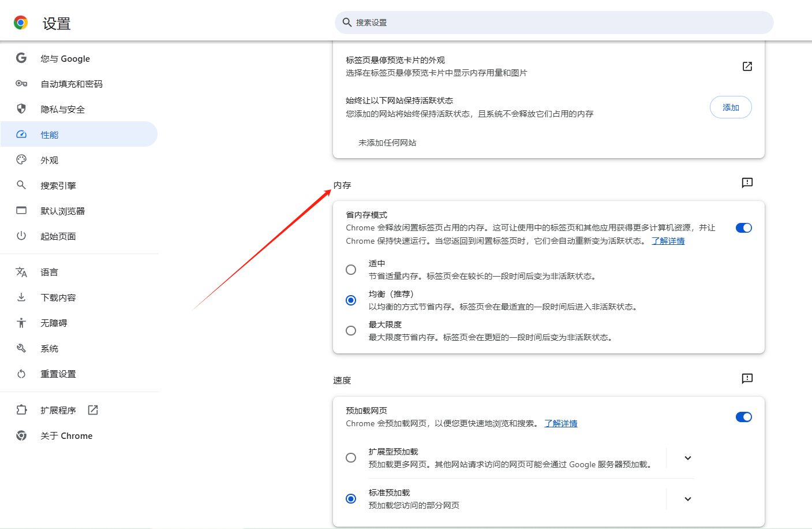Viewport: 812px width, 529px height.
Task: Click the browser window icon beside 默认浏览器
Action: (21, 210)
